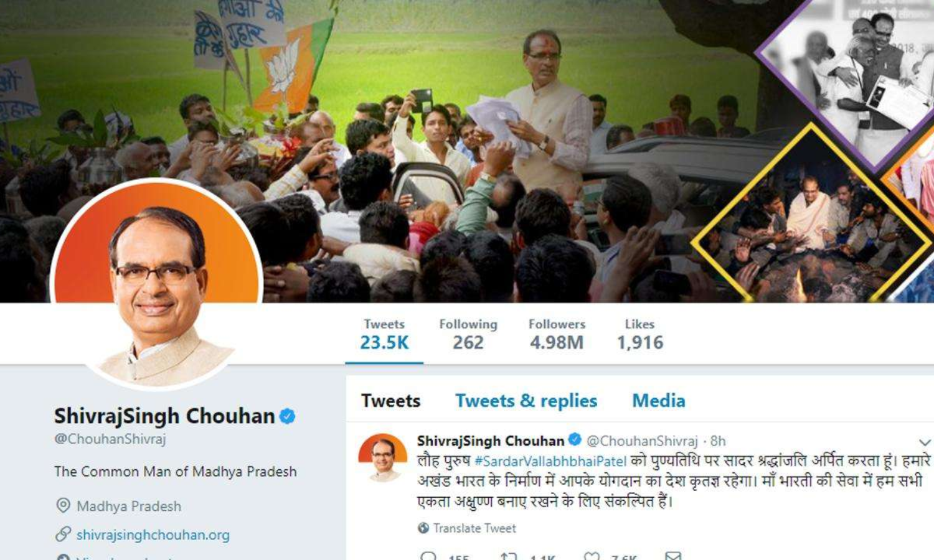
Task: Retweet the Sardar Patel tweet
Action: coord(509,556)
